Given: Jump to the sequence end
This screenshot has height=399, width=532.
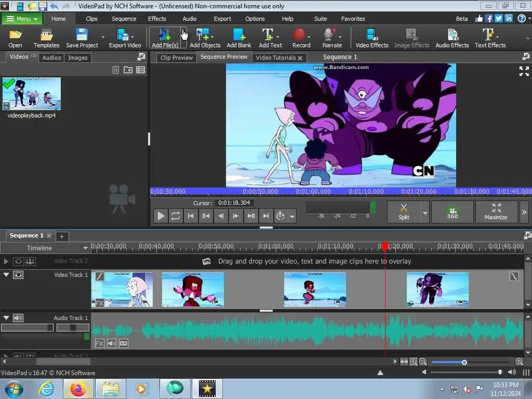Looking at the screenshot, I should pos(266,216).
